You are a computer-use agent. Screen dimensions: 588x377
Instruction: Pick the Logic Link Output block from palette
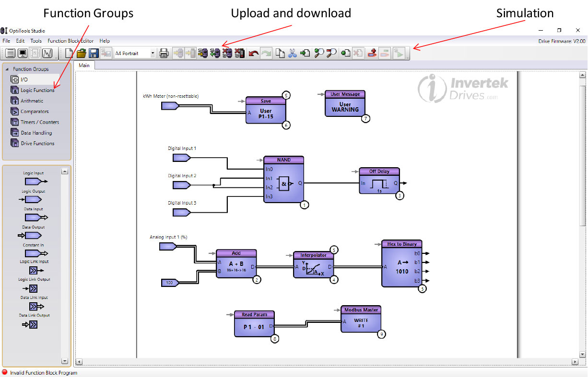(30, 288)
